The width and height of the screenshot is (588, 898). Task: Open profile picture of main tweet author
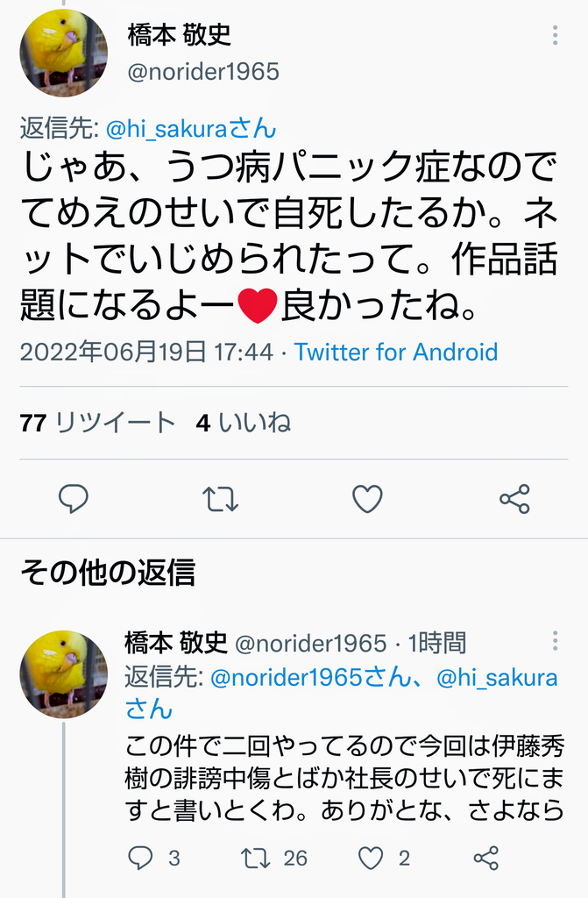coord(64,53)
